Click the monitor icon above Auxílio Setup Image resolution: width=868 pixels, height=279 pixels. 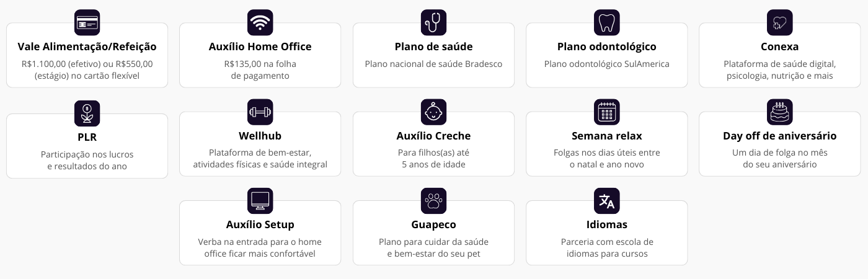(260, 201)
